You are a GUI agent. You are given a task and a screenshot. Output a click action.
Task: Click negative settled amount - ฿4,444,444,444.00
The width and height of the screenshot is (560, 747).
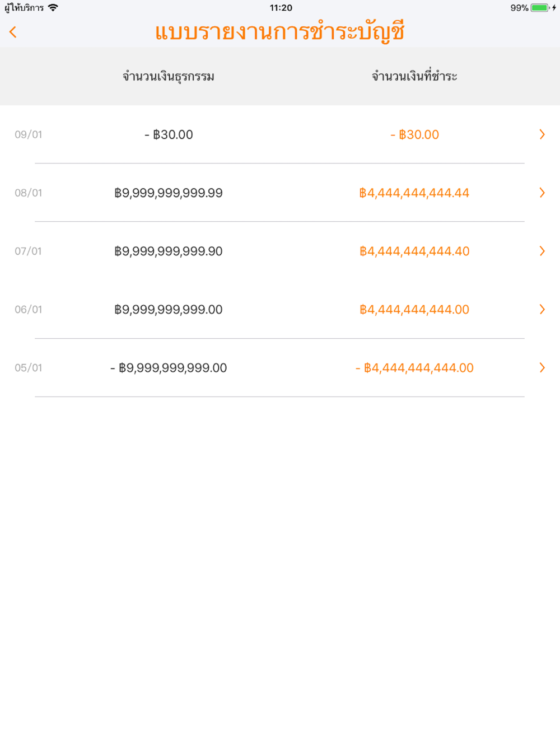point(414,367)
